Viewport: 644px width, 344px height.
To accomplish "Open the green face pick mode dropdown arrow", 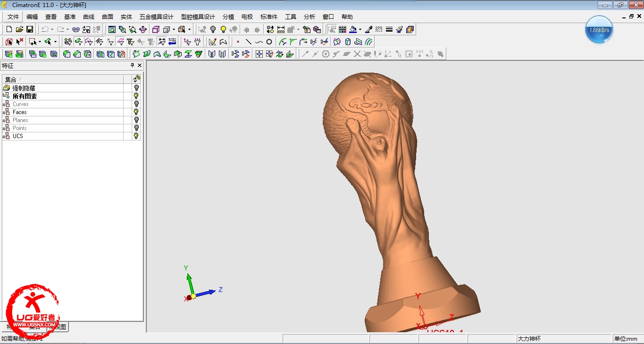I will tap(55, 41).
